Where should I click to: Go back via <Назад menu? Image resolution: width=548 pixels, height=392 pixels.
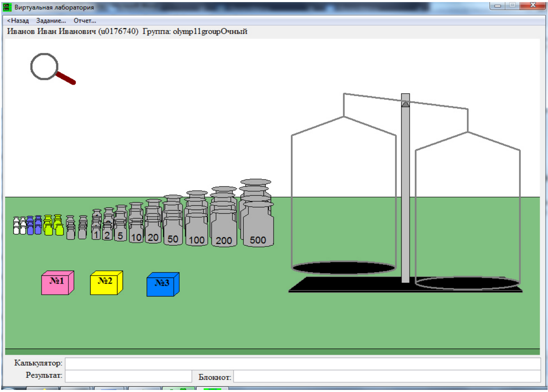[18, 21]
